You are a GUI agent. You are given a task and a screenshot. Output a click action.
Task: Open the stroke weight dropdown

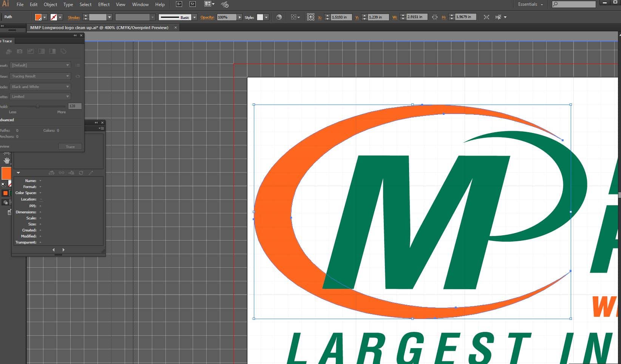click(109, 17)
